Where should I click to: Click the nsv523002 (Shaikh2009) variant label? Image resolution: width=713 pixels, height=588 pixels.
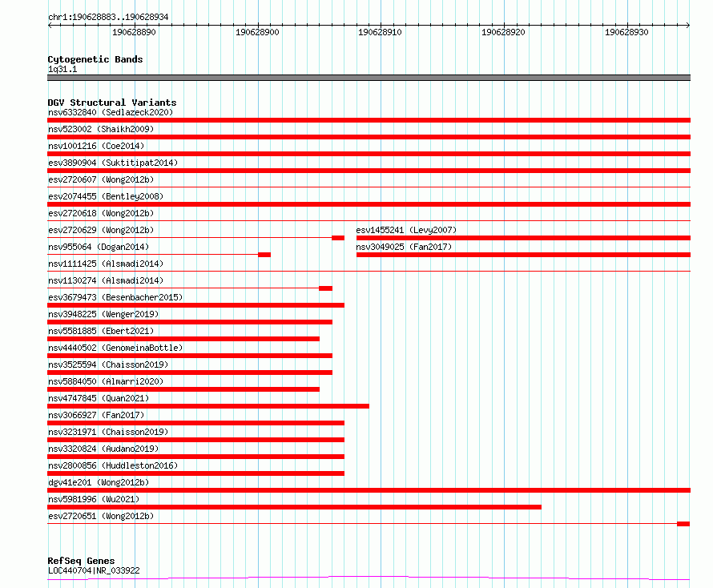click(x=101, y=129)
